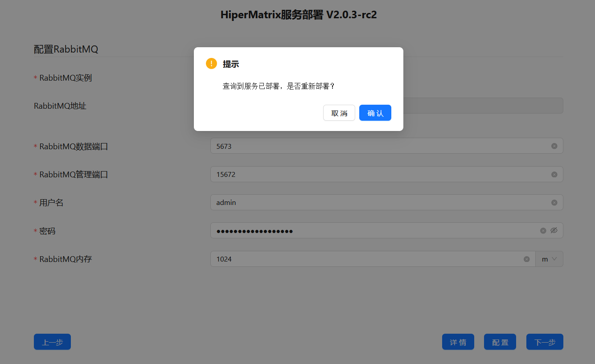Click the dialog title 提示

(x=231, y=64)
